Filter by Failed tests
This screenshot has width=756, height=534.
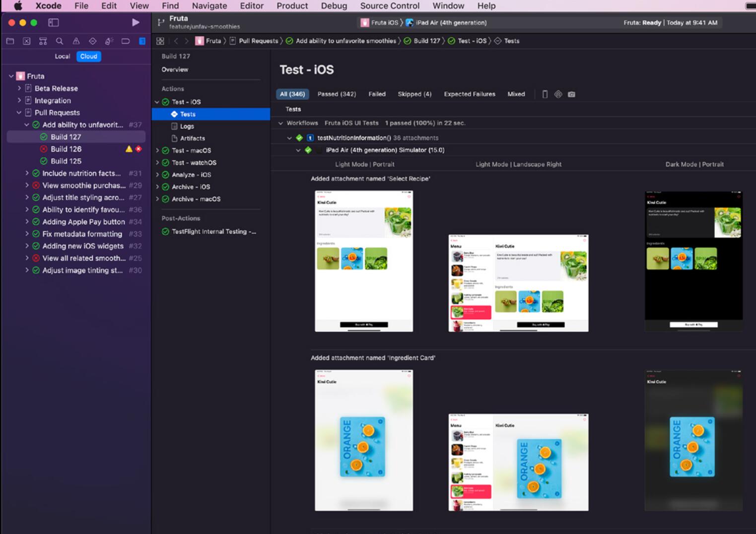point(377,94)
